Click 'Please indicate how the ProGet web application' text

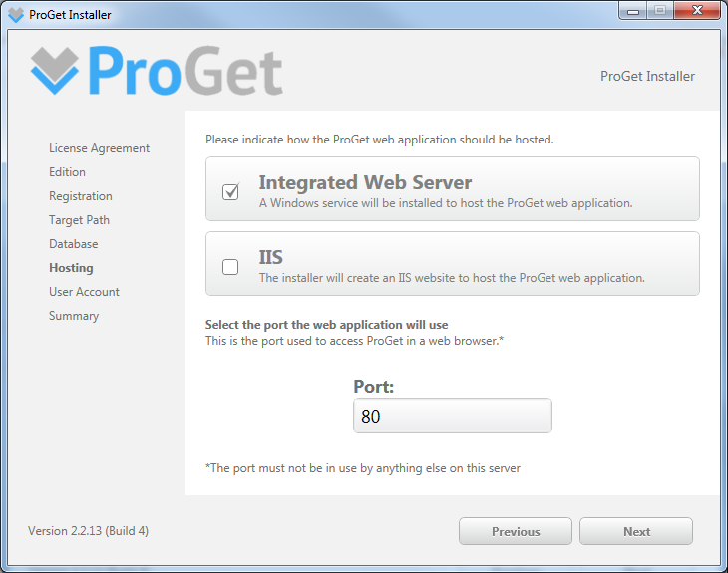[x=380, y=140]
